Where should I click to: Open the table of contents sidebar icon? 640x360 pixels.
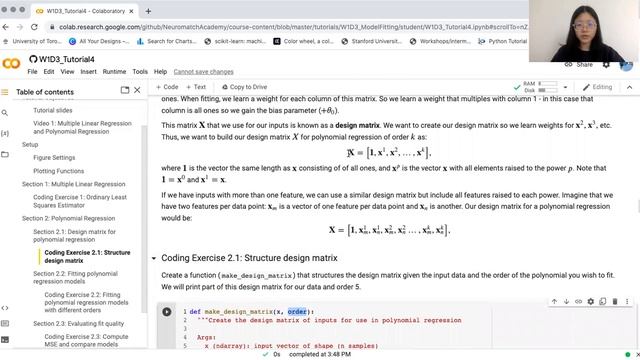pos(5,92)
